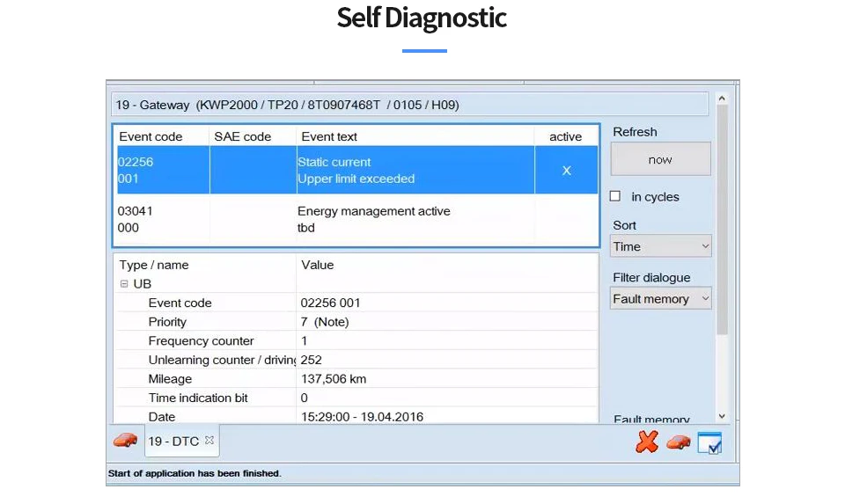Open the Sort dropdown set to Time
Image resolution: width=845 pixels, height=504 pixels.
pos(661,246)
